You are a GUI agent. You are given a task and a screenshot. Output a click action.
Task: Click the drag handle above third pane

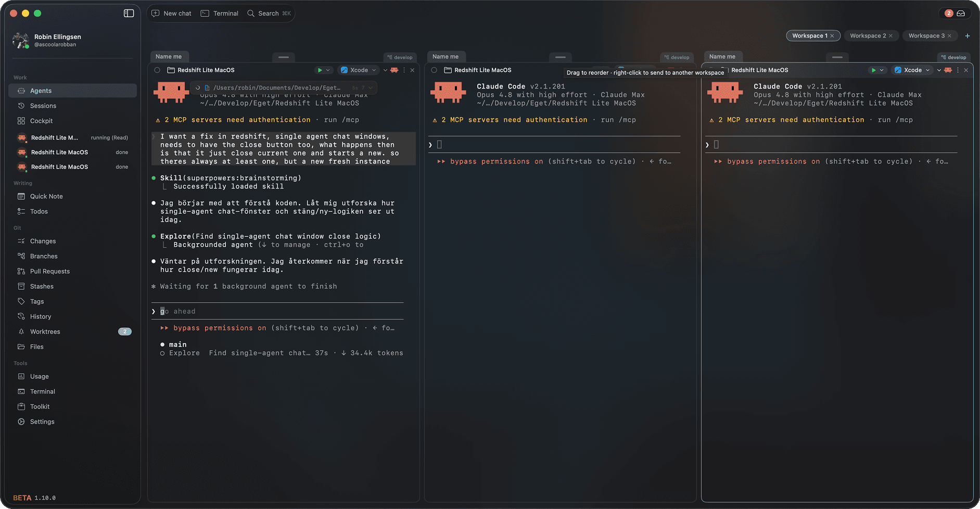pos(837,57)
